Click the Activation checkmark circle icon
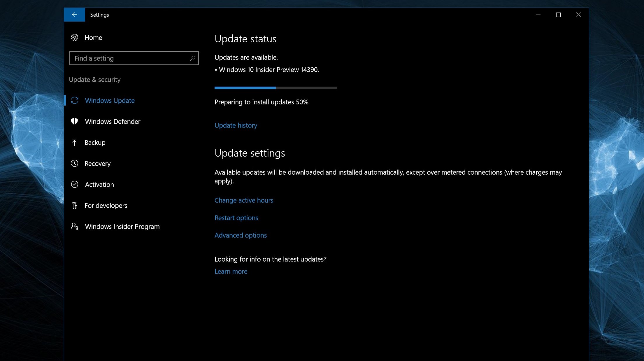 coord(75,184)
